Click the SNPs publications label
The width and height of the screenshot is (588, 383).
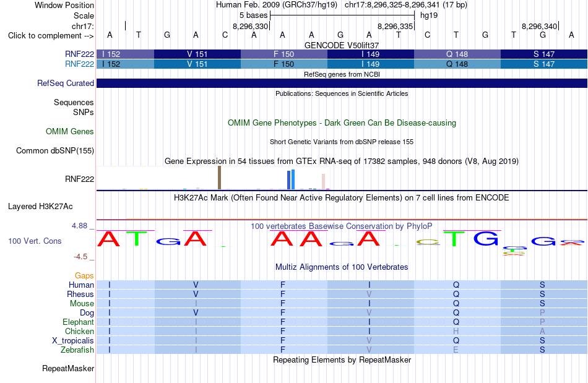pos(84,112)
